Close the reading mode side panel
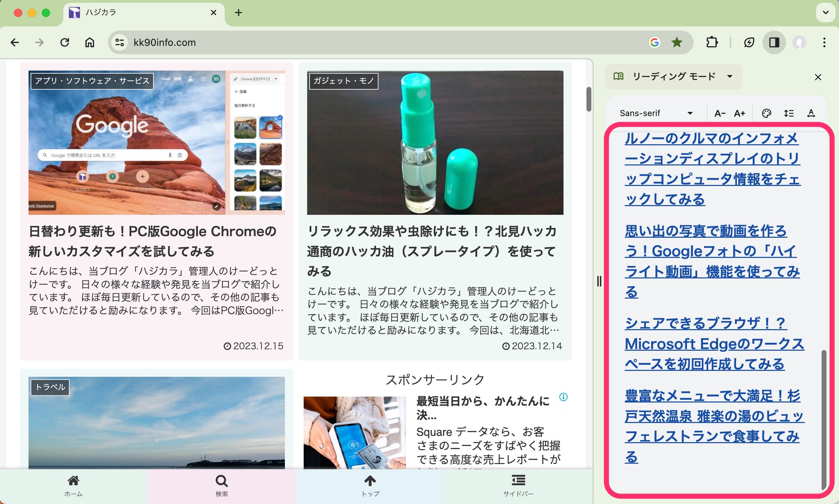Image resolution: width=839 pixels, height=504 pixels. click(x=818, y=77)
